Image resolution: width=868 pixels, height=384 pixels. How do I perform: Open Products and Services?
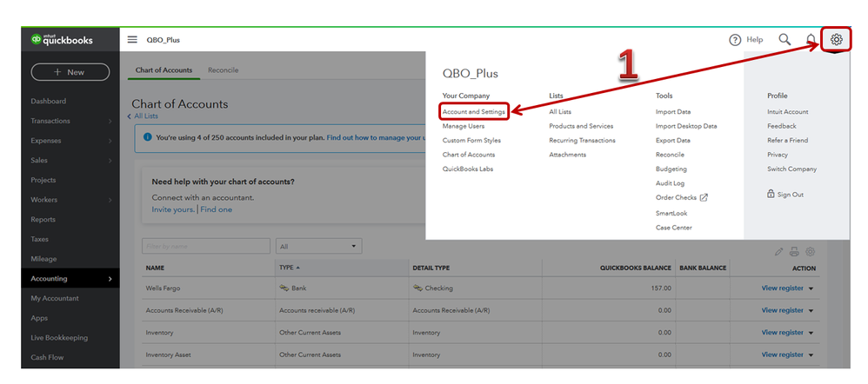(581, 126)
